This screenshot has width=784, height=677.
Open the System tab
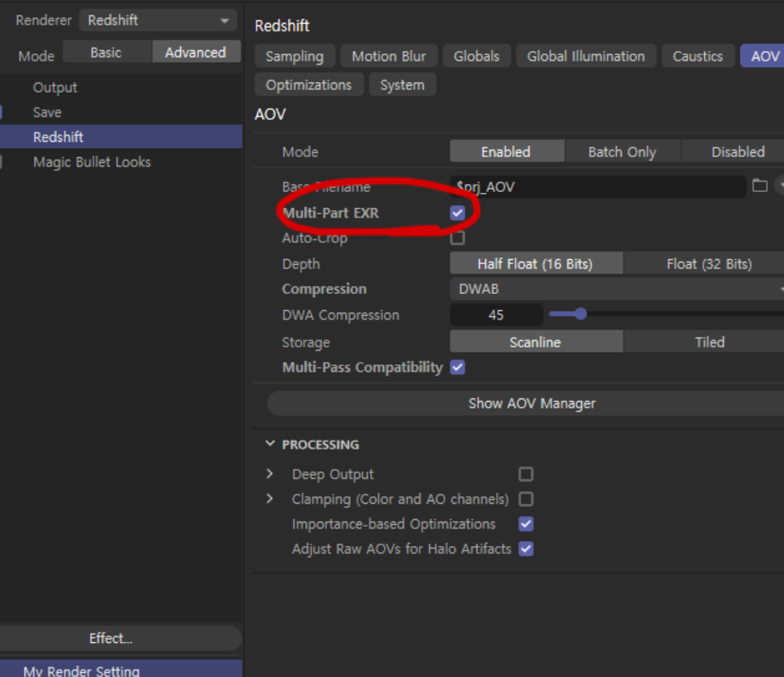(402, 84)
